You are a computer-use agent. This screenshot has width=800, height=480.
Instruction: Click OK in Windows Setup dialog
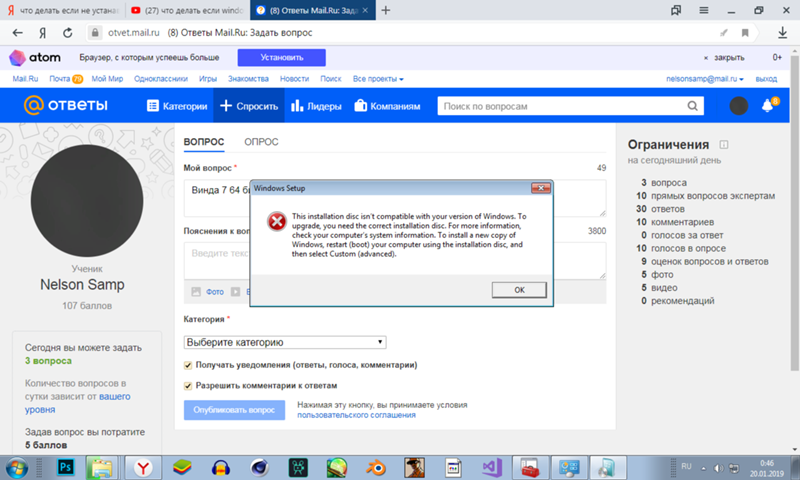coord(519,290)
